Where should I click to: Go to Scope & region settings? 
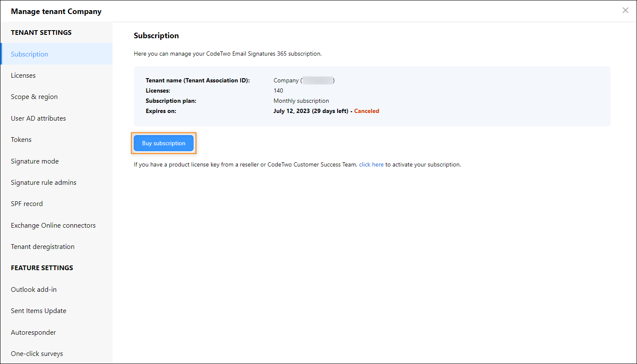(x=56, y=96)
